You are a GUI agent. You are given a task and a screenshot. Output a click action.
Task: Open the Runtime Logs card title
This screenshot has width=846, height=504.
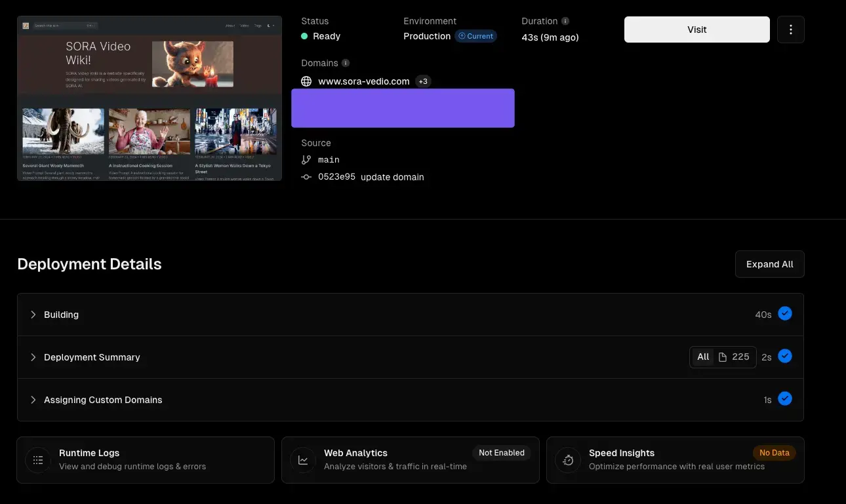coord(89,453)
